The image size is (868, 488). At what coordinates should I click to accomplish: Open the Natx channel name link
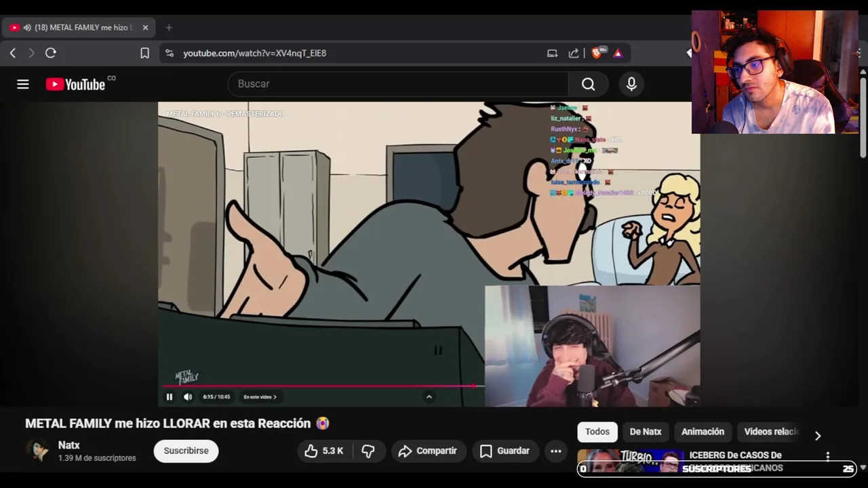pyautogui.click(x=68, y=445)
